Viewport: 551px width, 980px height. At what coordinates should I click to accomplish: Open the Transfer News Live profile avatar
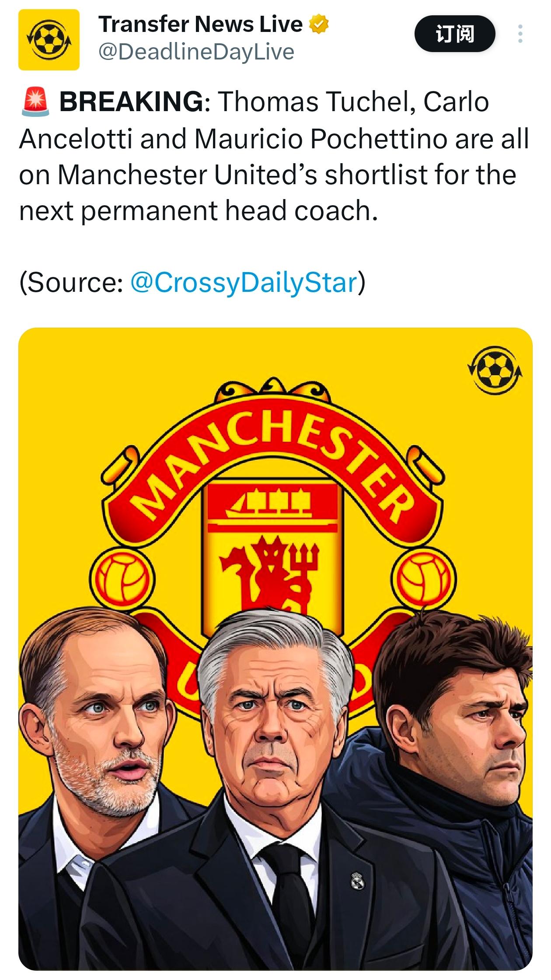coord(49,39)
